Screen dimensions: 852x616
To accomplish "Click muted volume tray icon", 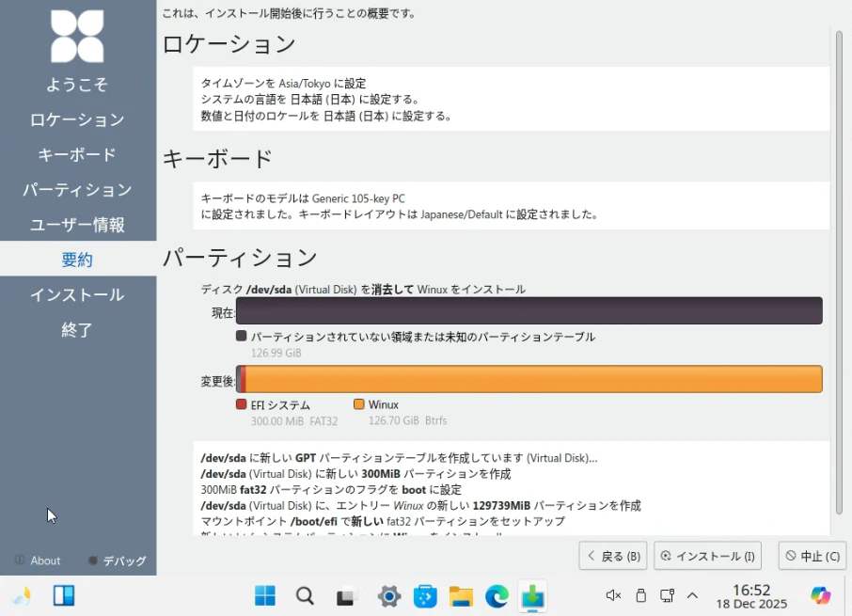I will pyautogui.click(x=613, y=595).
